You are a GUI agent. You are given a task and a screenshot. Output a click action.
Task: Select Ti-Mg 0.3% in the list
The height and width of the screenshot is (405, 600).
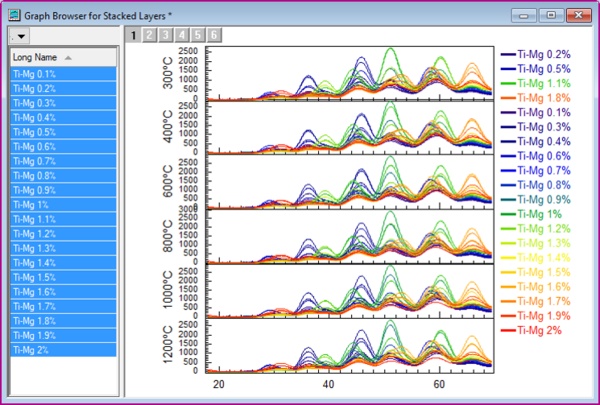click(64, 103)
